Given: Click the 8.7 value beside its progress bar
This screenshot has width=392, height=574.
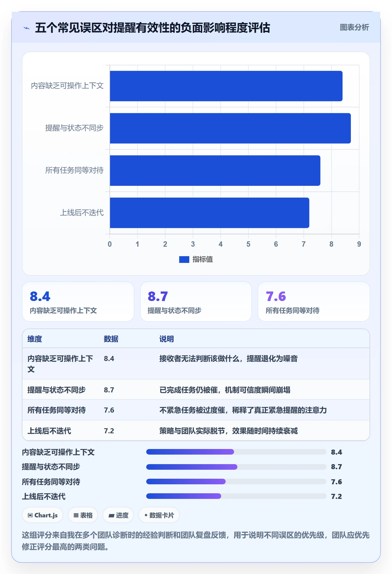Looking at the screenshot, I should point(337,467).
